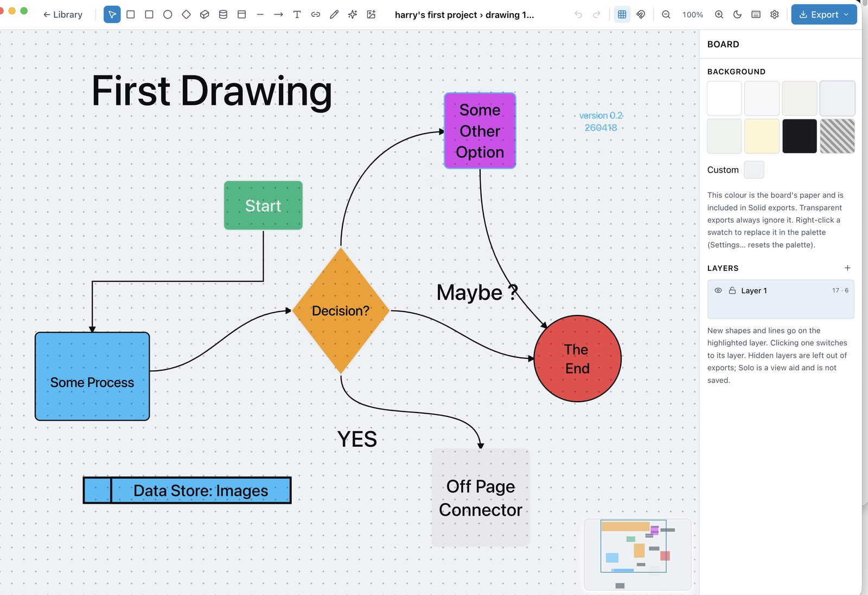Select the database cylinder shape tool

[x=223, y=15]
